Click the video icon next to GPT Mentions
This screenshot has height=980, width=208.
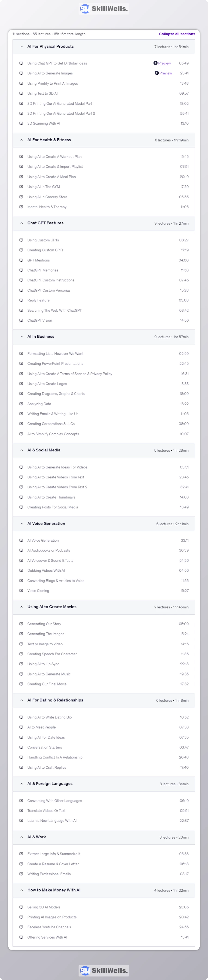click(21, 260)
